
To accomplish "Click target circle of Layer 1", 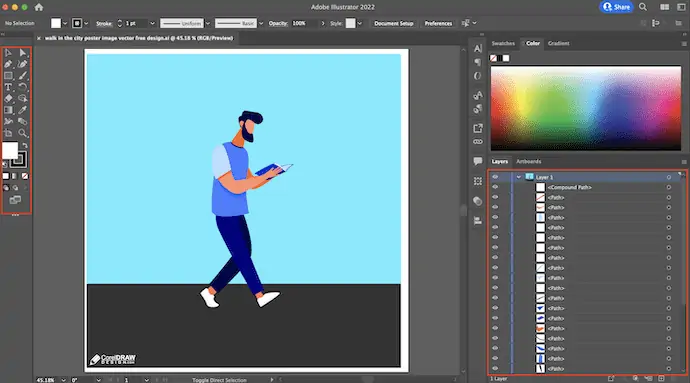I will click(668, 177).
